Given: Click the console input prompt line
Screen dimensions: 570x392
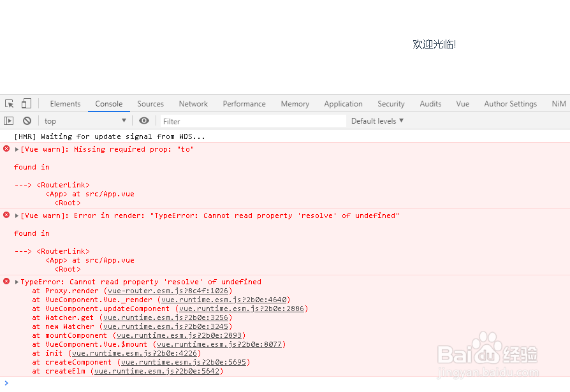Looking at the screenshot, I should pos(285,383).
